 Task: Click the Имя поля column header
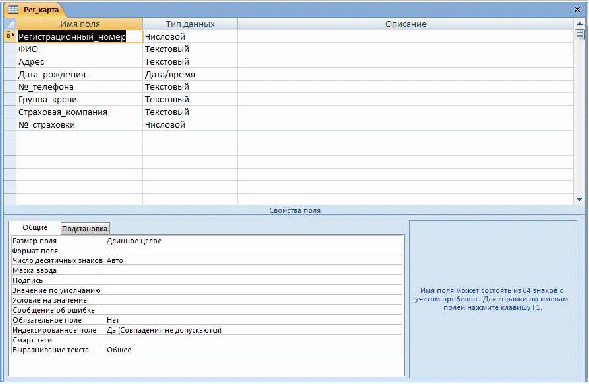click(79, 24)
